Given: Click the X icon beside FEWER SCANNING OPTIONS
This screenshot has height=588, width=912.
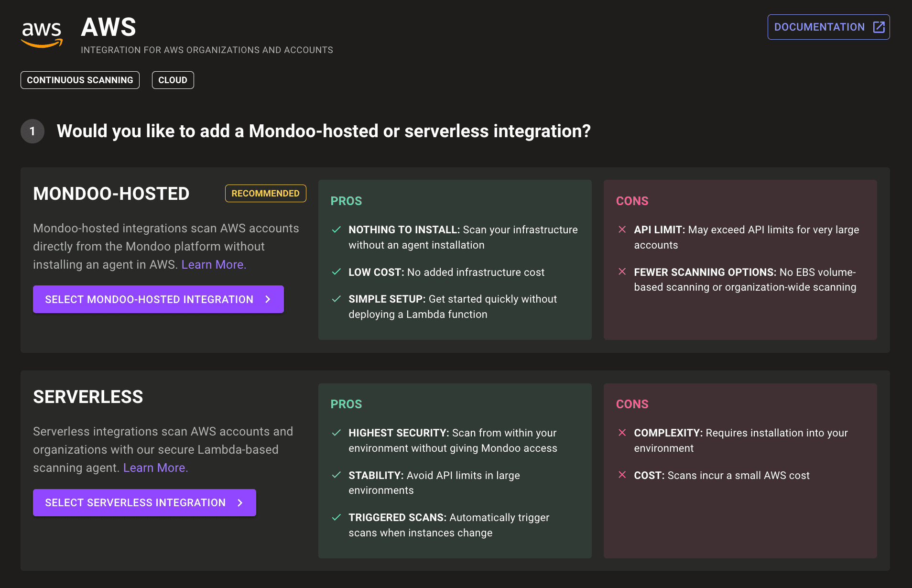Looking at the screenshot, I should pyautogui.click(x=622, y=272).
